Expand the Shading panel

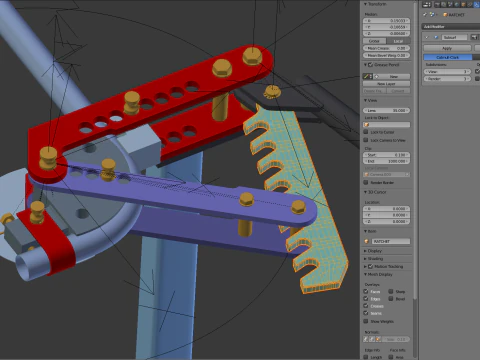click(366, 259)
